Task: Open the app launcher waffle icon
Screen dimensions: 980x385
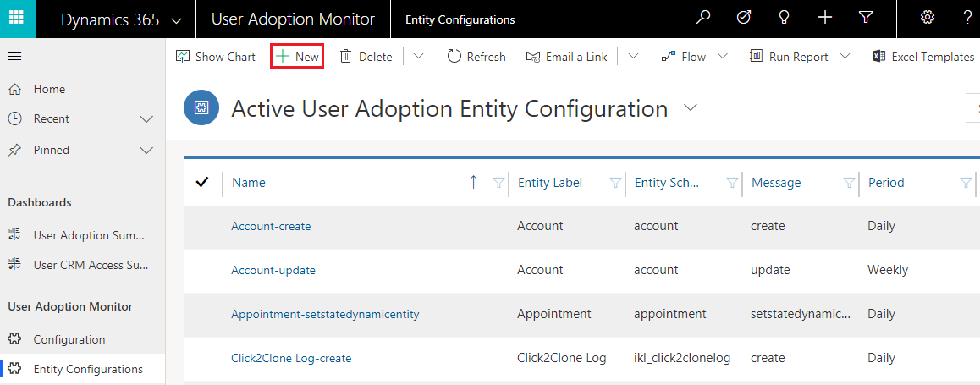Action: pos(18,19)
